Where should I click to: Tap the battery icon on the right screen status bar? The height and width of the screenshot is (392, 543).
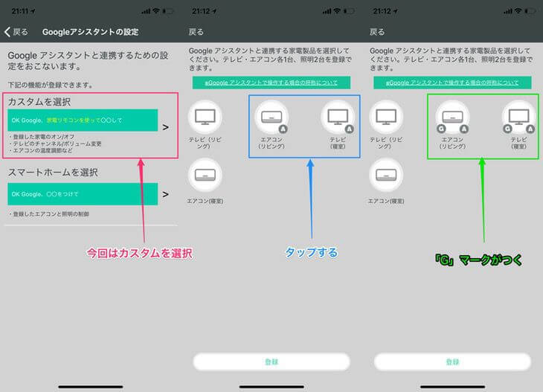530,11
